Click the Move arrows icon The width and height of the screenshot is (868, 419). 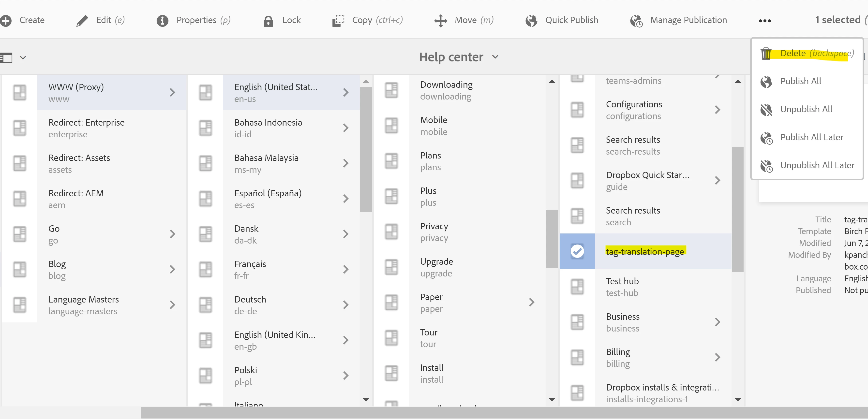coord(440,21)
